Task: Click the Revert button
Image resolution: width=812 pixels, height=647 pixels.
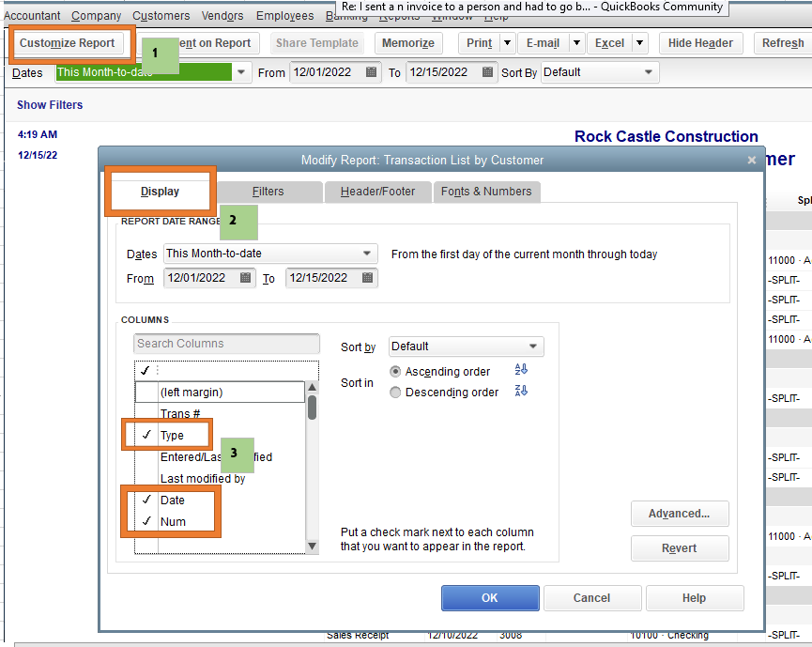Action: click(679, 548)
